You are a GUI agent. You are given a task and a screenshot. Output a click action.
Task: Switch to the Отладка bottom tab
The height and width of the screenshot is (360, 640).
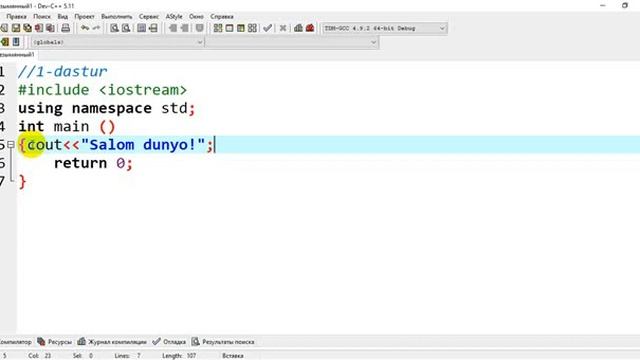(169, 342)
